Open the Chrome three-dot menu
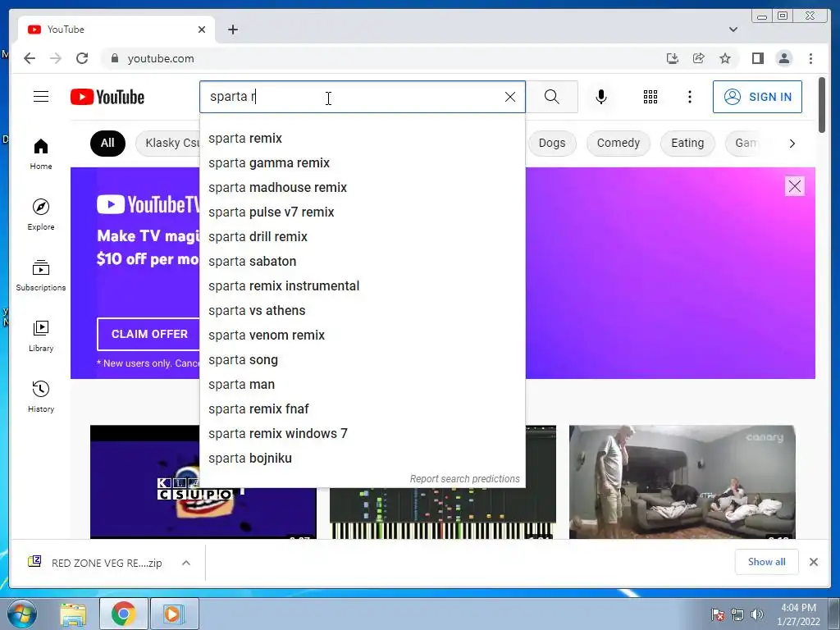Screen dimensions: 840x630 point(810,58)
